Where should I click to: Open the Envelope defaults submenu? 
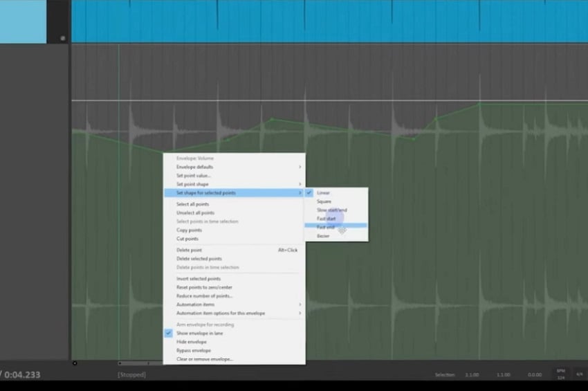click(235, 167)
